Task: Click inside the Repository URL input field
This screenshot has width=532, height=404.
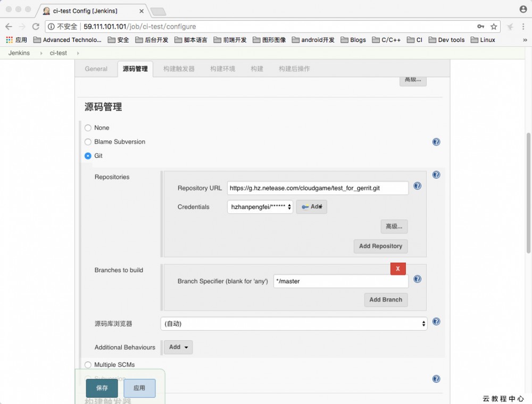Action: [x=318, y=188]
